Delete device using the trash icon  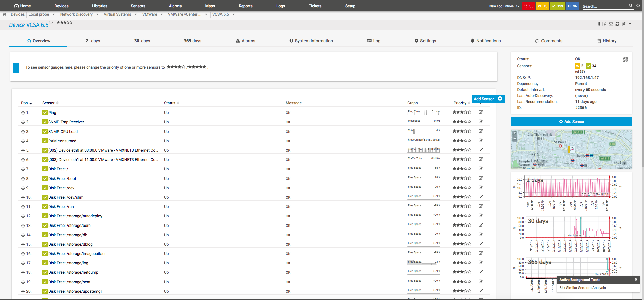[x=624, y=24]
